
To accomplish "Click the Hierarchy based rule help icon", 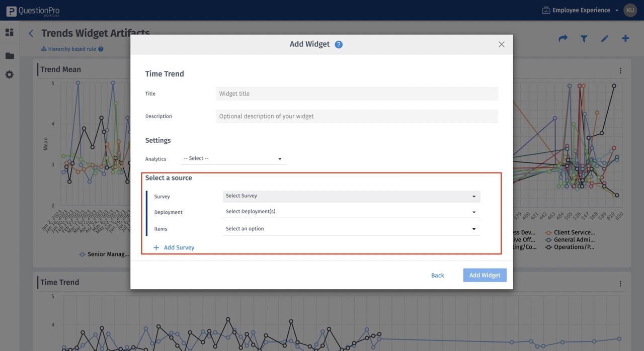I will coord(101,49).
